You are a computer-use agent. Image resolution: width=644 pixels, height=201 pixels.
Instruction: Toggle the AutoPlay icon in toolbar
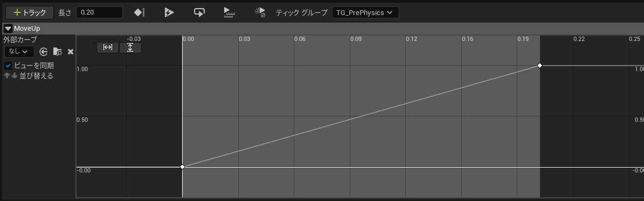169,12
